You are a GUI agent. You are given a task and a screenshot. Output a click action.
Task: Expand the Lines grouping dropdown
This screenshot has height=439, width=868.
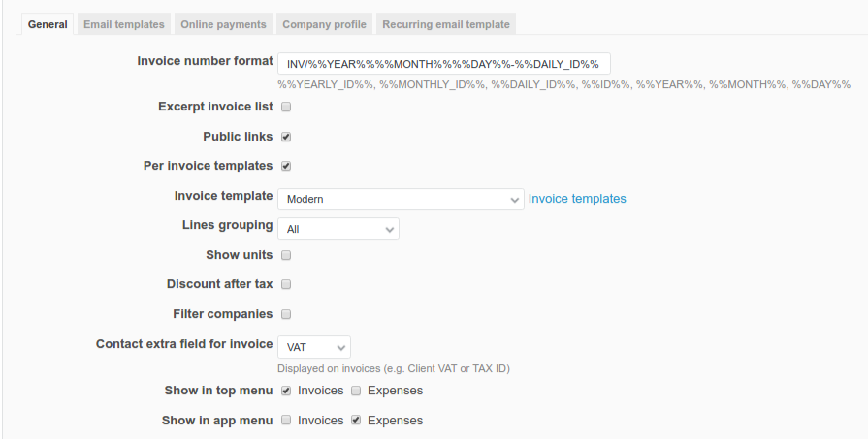[338, 229]
